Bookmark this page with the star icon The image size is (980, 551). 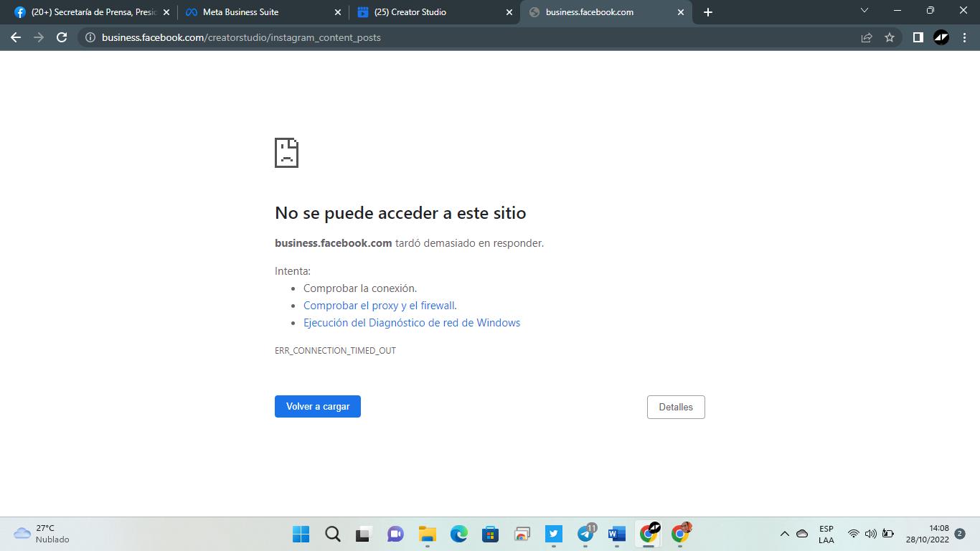(890, 37)
